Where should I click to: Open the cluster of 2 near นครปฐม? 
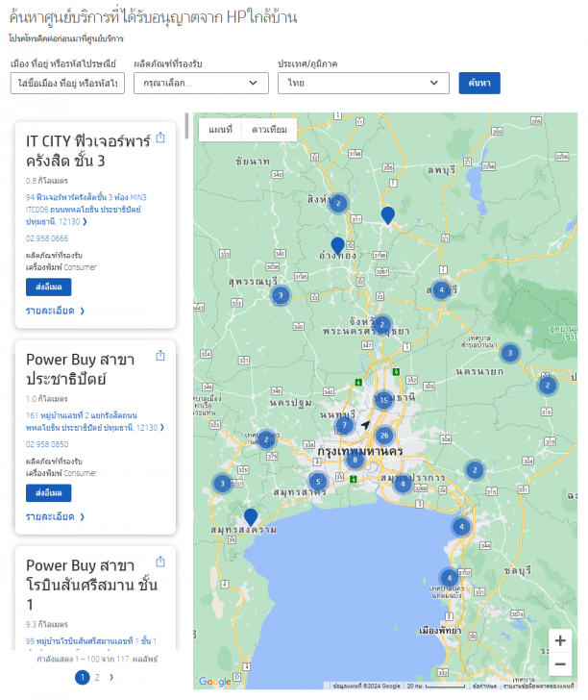266,439
